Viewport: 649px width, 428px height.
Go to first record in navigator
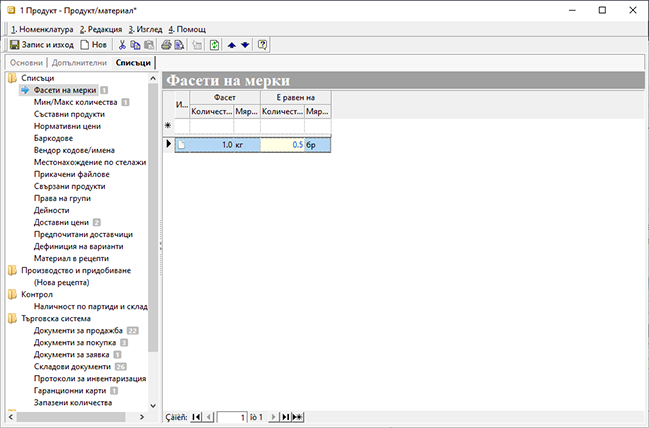click(196, 417)
